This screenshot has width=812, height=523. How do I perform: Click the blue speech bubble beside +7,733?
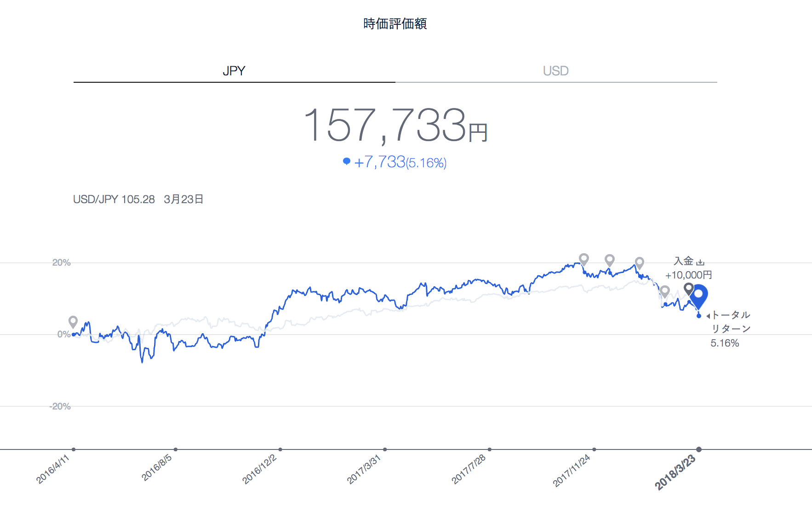click(x=347, y=161)
